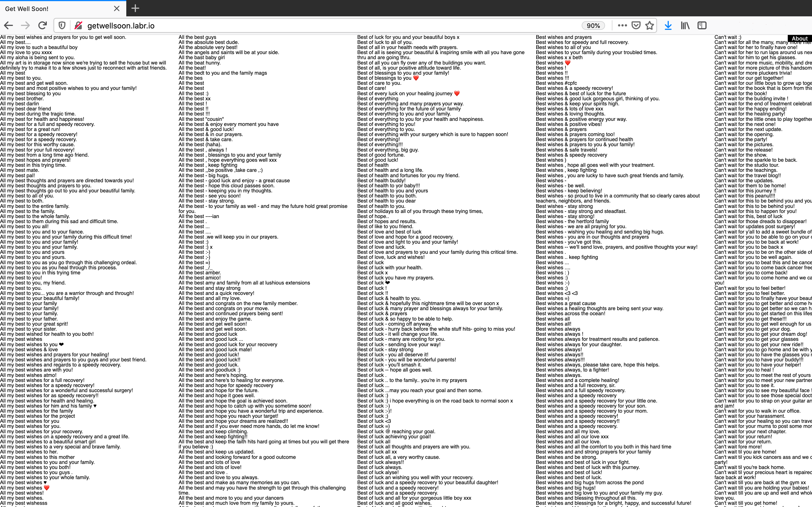The height and width of the screenshot is (507, 812).
Task: Click the message 'All my aloha is being sent to you.'
Action: pos(37,57)
